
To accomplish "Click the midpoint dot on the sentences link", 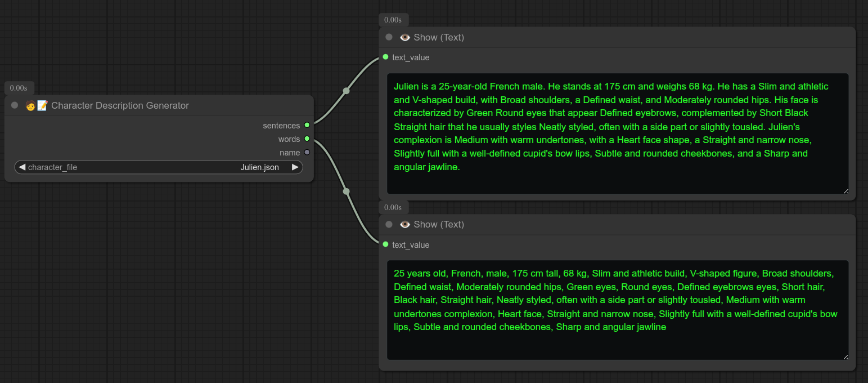I will [x=346, y=91].
